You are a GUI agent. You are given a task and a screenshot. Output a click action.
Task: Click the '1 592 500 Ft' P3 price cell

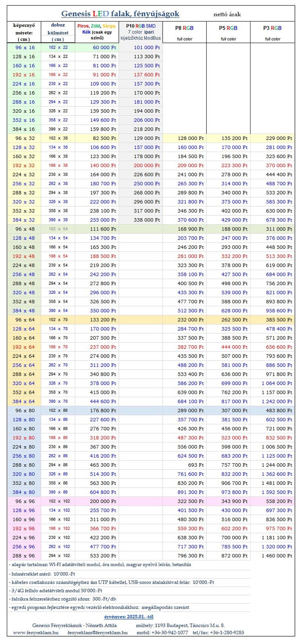point(272,492)
